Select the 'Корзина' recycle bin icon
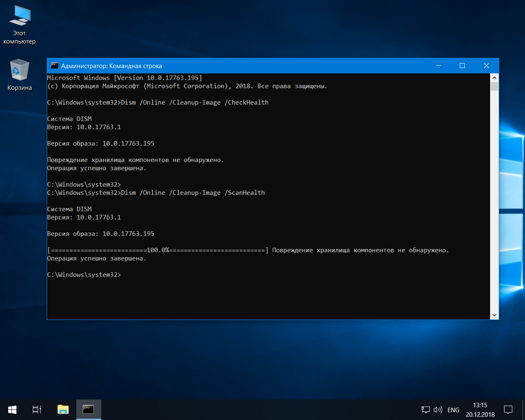This screenshot has height=420, width=525. point(19,74)
